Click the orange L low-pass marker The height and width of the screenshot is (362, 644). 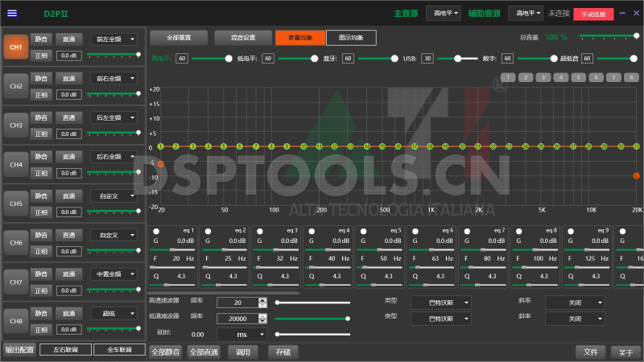point(636,175)
